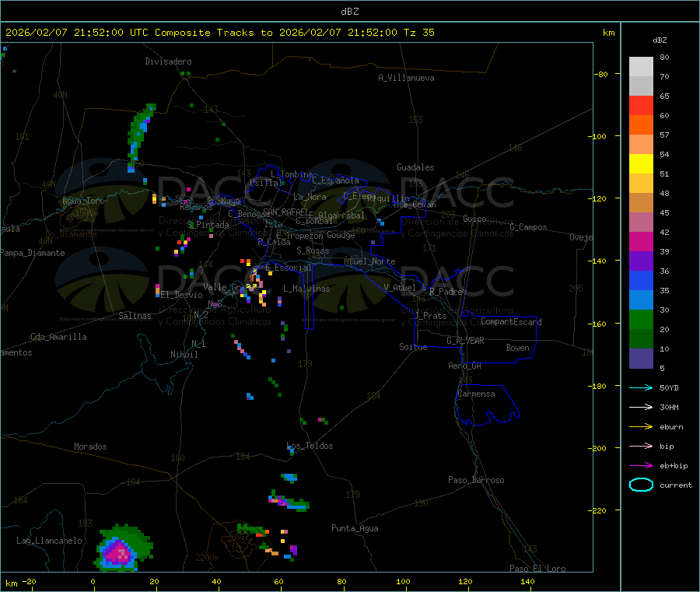Click the 'S_Pintada' map label
The height and width of the screenshot is (592, 700).
208,225
